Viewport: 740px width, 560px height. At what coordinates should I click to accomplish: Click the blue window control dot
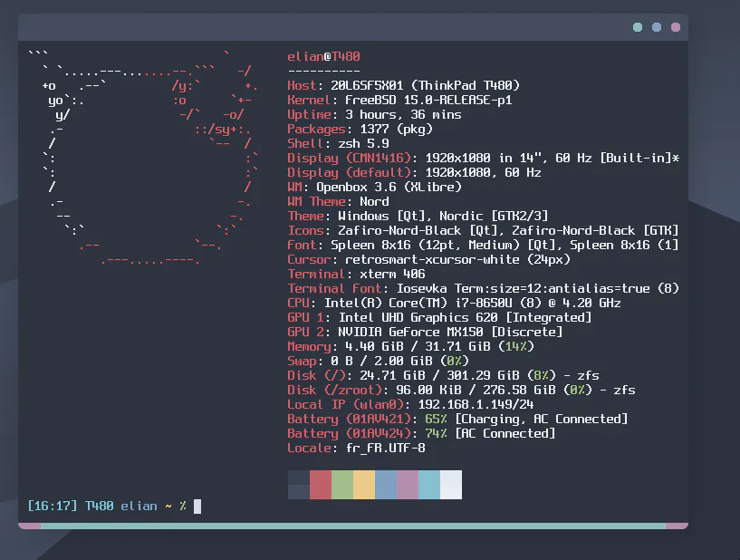click(657, 27)
